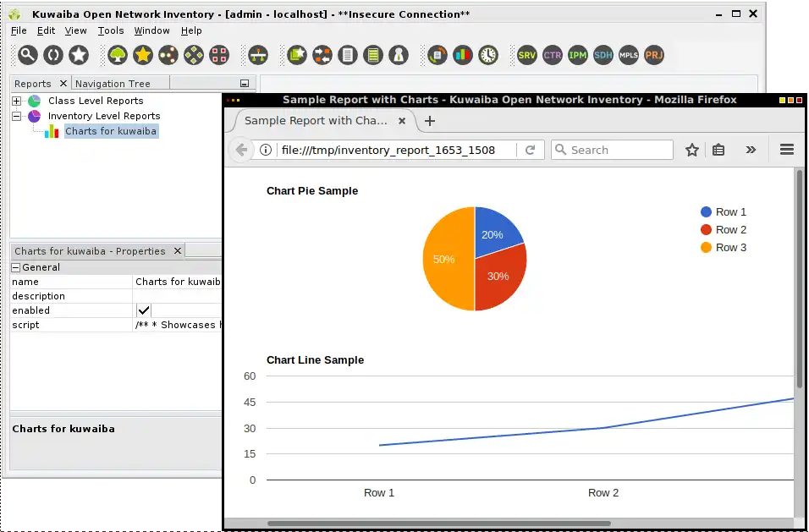The width and height of the screenshot is (809, 532).
Task: Open the CTR module icon
Action: point(552,55)
